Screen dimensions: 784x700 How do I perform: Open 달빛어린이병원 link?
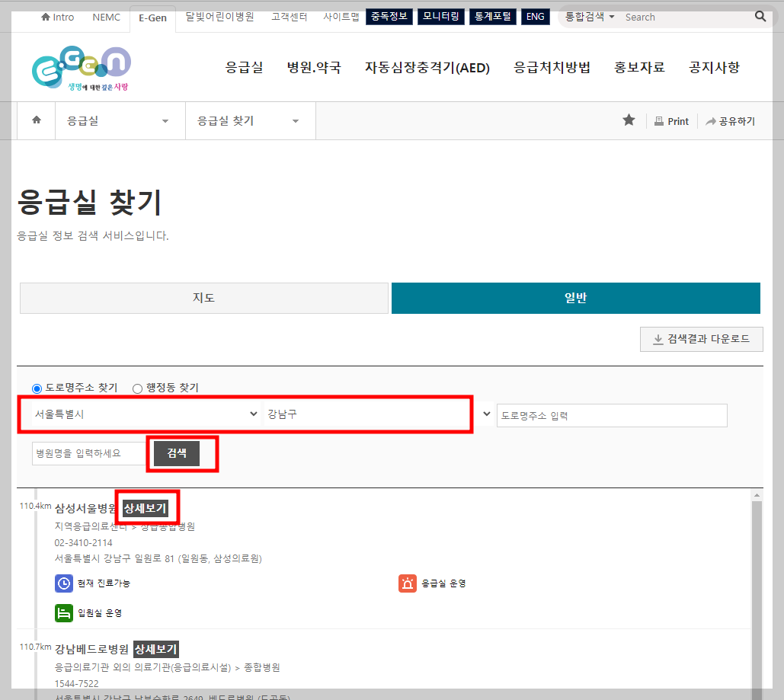coord(219,17)
